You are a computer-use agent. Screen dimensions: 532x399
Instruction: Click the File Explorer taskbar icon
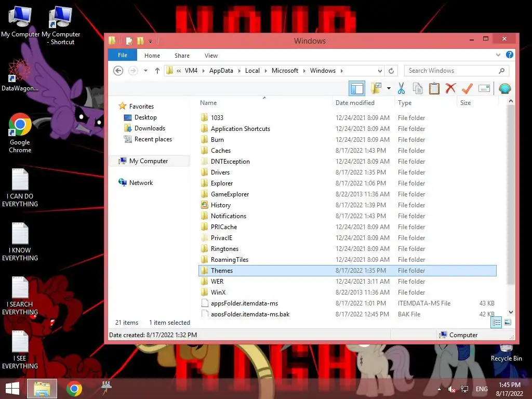coord(42,389)
